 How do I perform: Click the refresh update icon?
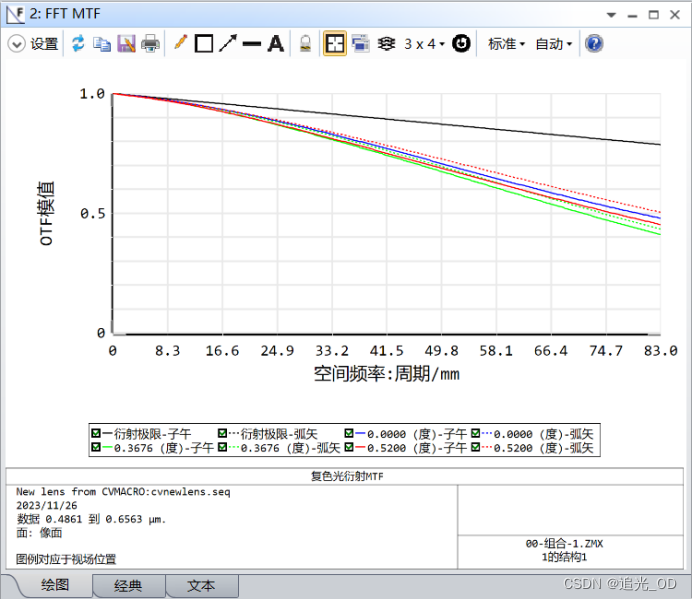pos(78,44)
